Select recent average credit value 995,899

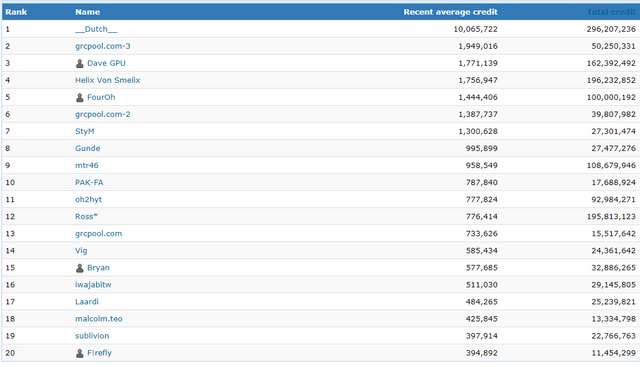coord(482,149)
